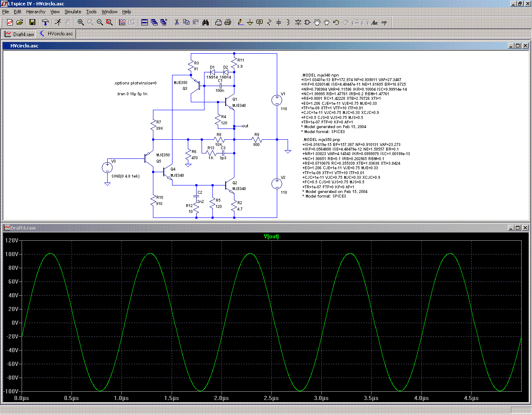This screenshot has height=415, width=532.
Task: Open the Hierarchy menu
Action: (36, 12)
